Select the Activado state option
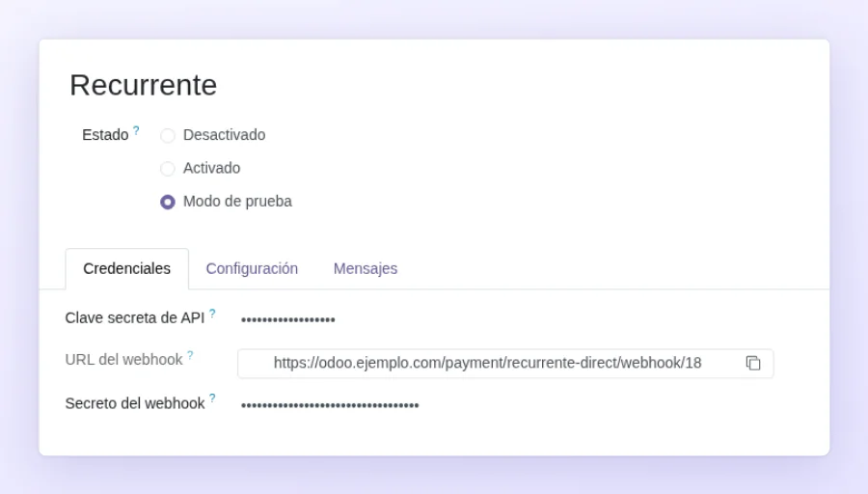Viewport: 868px width, 494px height. [x=168, y=168]
